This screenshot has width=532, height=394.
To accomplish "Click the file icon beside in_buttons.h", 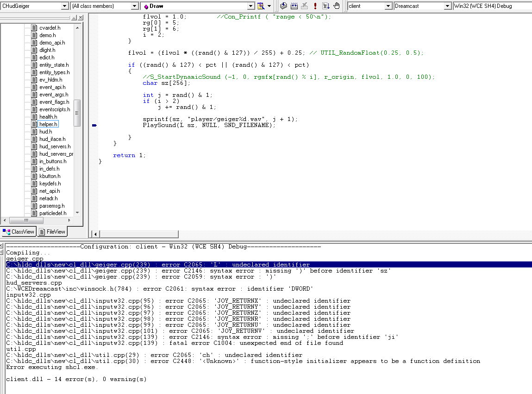I will tap(34, 161).
